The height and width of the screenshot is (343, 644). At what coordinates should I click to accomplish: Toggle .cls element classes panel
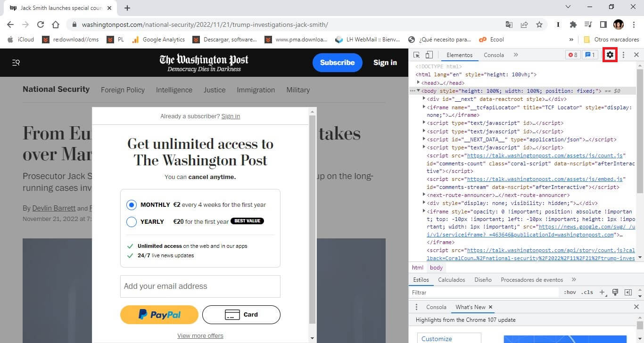[x=587, y=293]
